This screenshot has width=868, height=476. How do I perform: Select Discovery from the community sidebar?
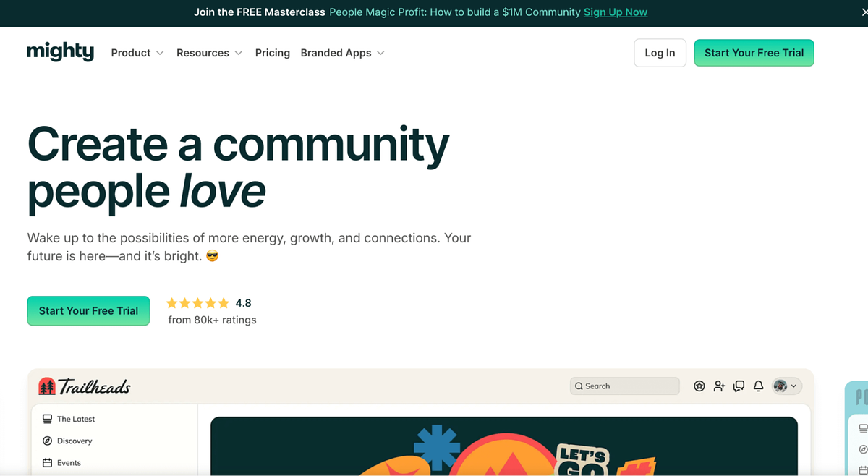point(72,441)
